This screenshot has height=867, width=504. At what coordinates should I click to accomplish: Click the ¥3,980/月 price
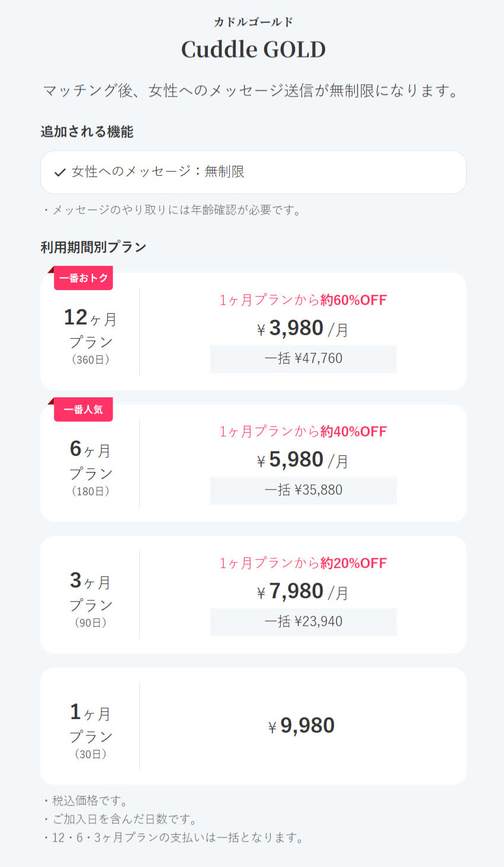(303, 329)
